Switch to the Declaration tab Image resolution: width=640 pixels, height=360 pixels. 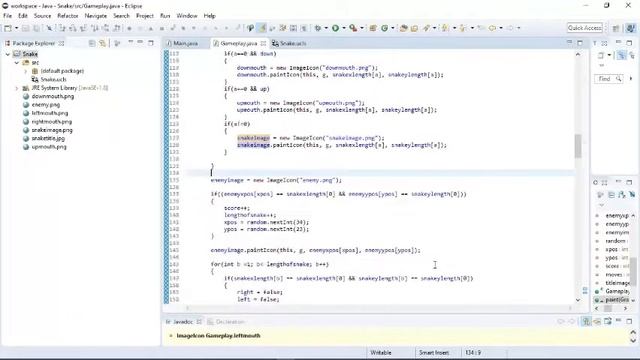226,322
